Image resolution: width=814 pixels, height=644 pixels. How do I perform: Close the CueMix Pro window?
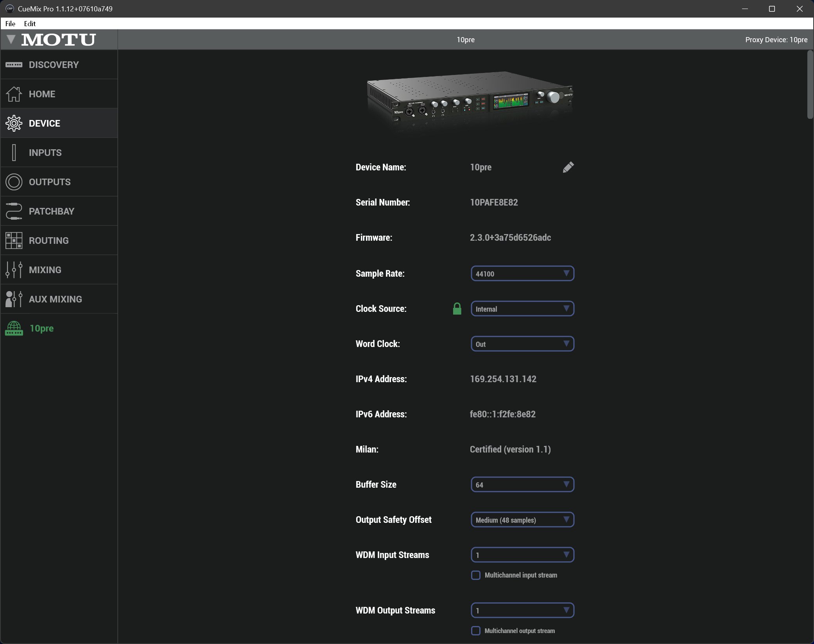[800, 9]
